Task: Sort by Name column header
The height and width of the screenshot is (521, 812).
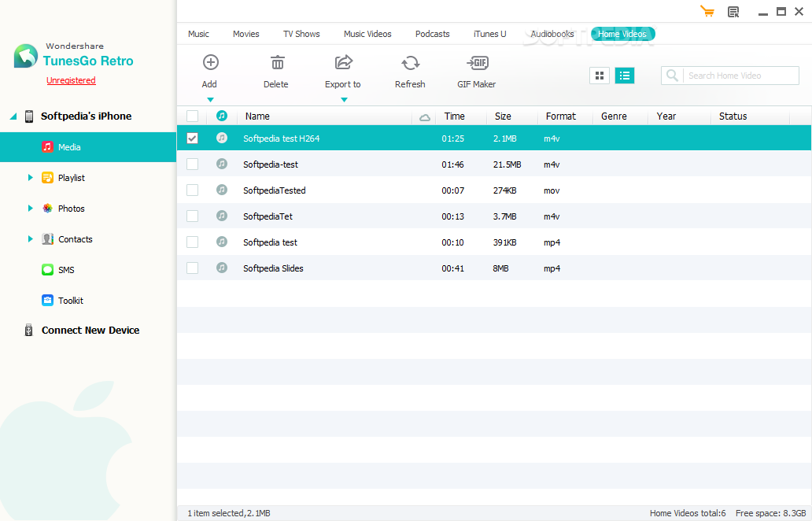Action: (257, 116)
